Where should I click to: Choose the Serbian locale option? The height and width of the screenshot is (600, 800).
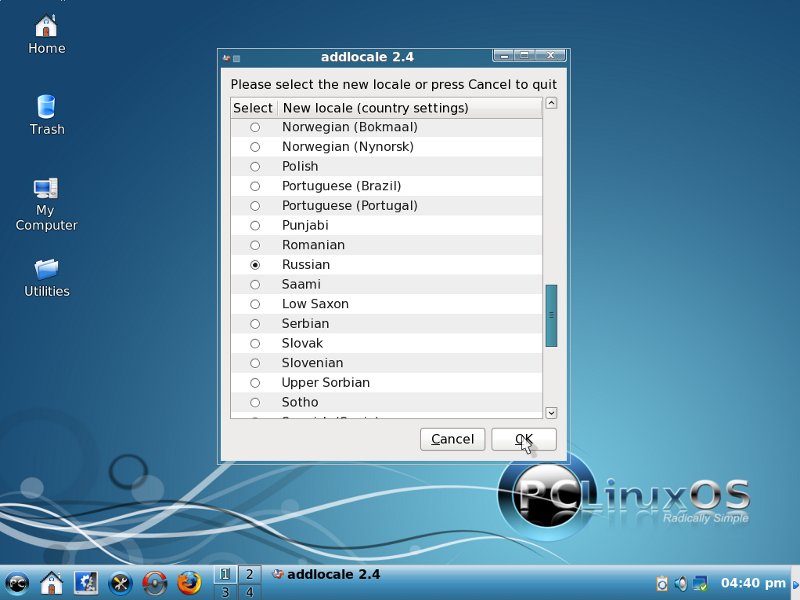255,324
